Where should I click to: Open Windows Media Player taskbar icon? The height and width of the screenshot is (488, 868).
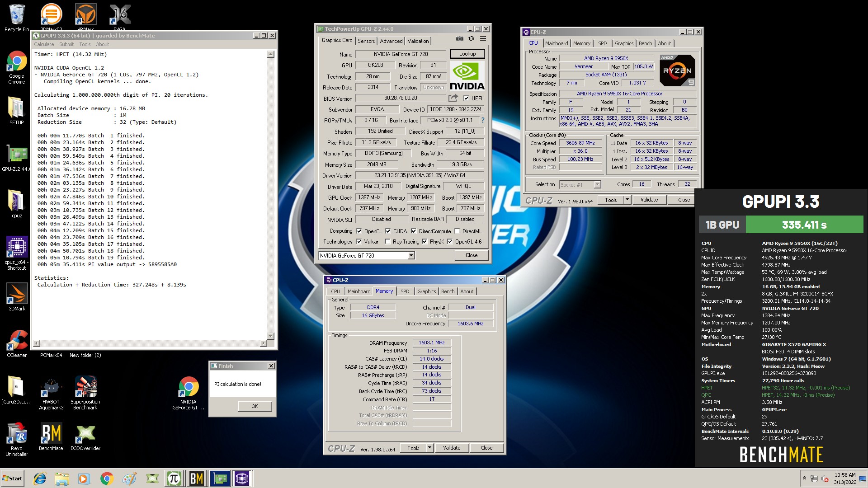point(84,479)
